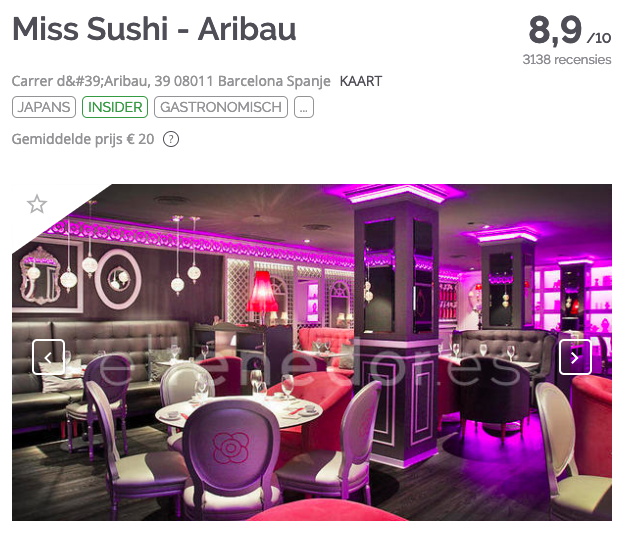Expand more tags with the ellipsis button
The image size is (629, 534).
click(x=304, y=107)
